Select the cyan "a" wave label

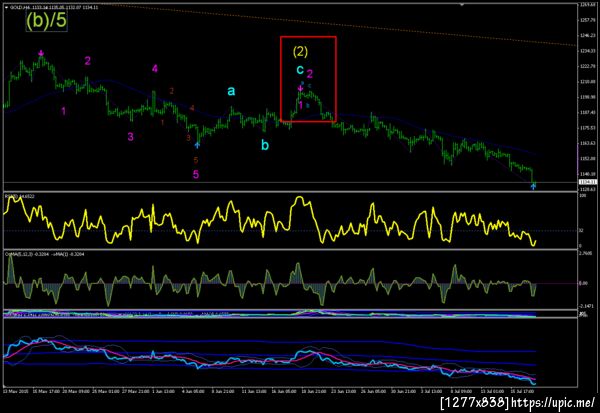click(x=231, y=91)
